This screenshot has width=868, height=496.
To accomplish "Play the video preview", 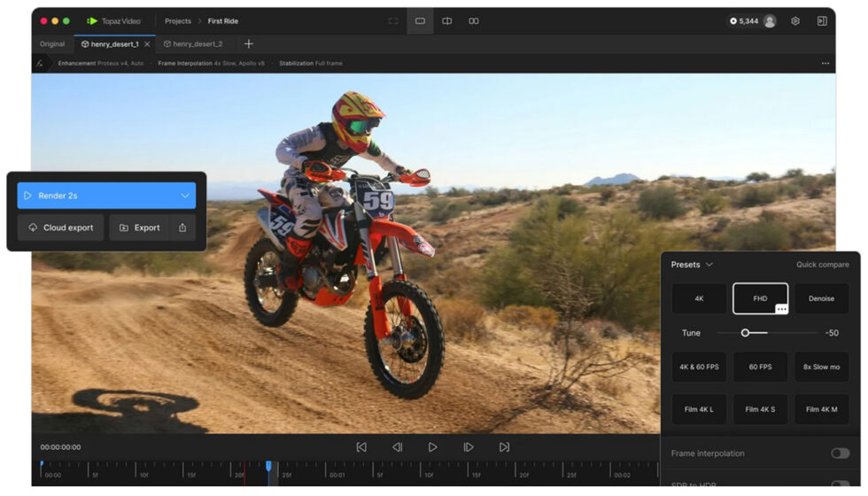I will pos(433,446).
